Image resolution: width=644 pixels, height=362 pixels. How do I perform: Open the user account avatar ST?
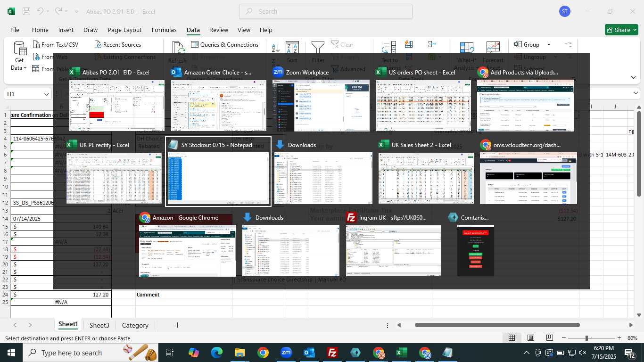(x=565, y=11)
